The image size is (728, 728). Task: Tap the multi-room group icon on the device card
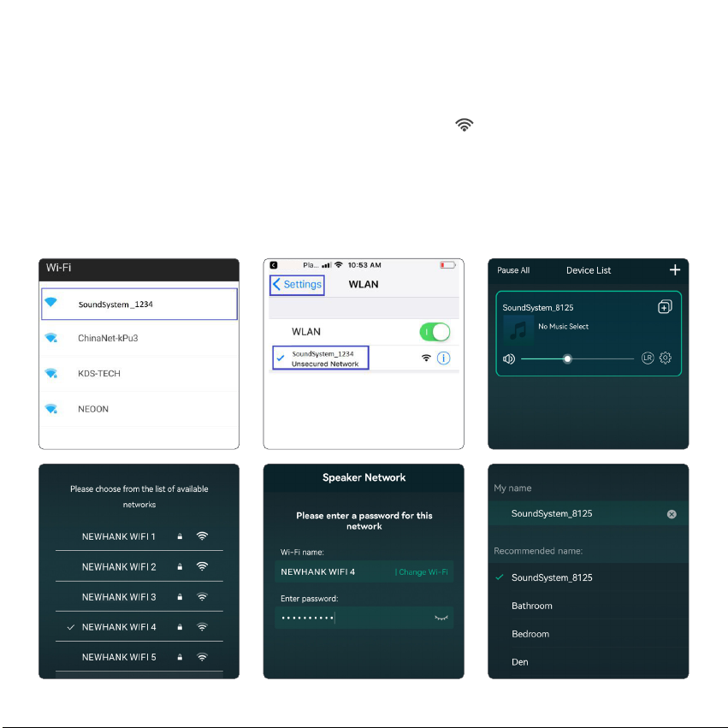[665, 307]
